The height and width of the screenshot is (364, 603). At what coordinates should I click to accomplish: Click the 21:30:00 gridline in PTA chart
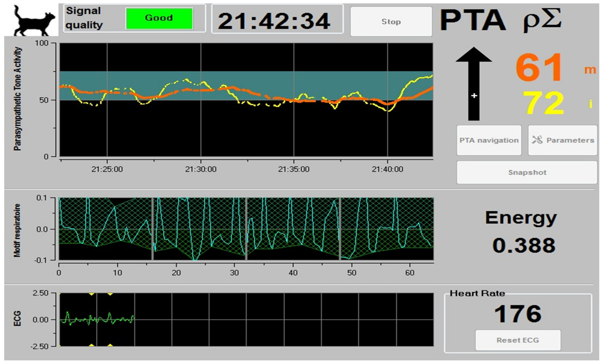click(201, 127)
